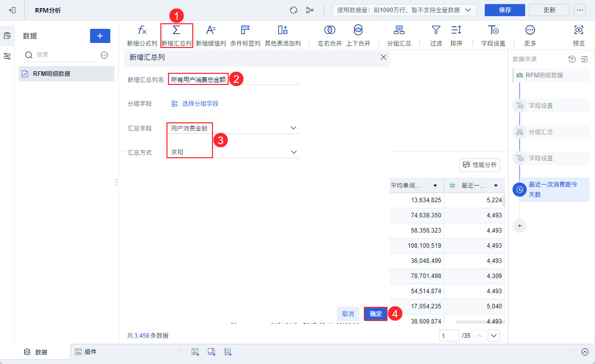
Task: Click the vertical dots panel splitter handle
Action: coord(116,183)
